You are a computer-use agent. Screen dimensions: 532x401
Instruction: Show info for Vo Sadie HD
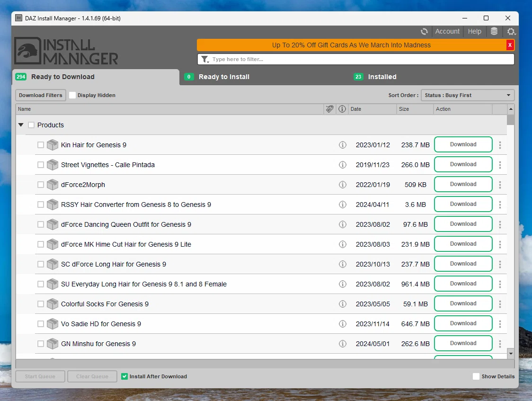point(343,324)
